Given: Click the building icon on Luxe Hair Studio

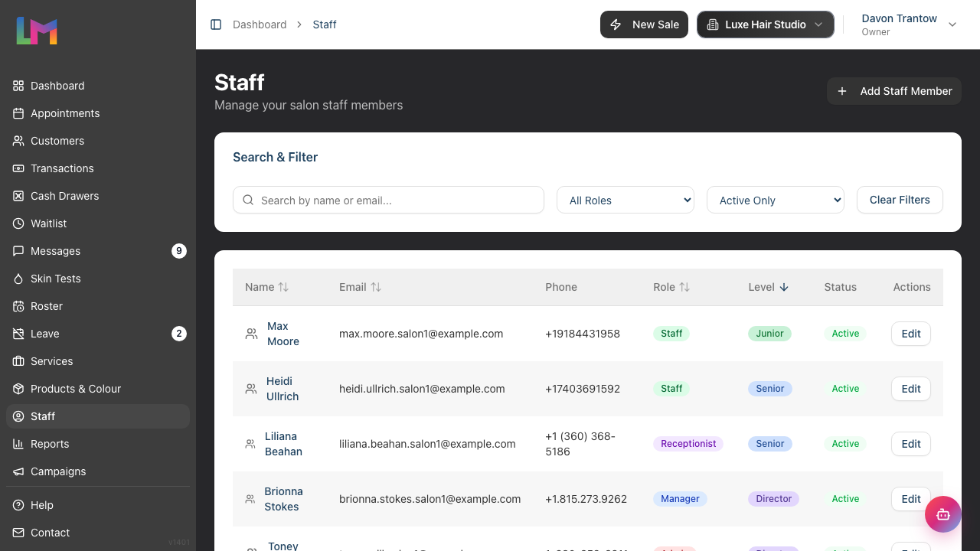Looking at the screenshot, I should click(x=712, y=24).
